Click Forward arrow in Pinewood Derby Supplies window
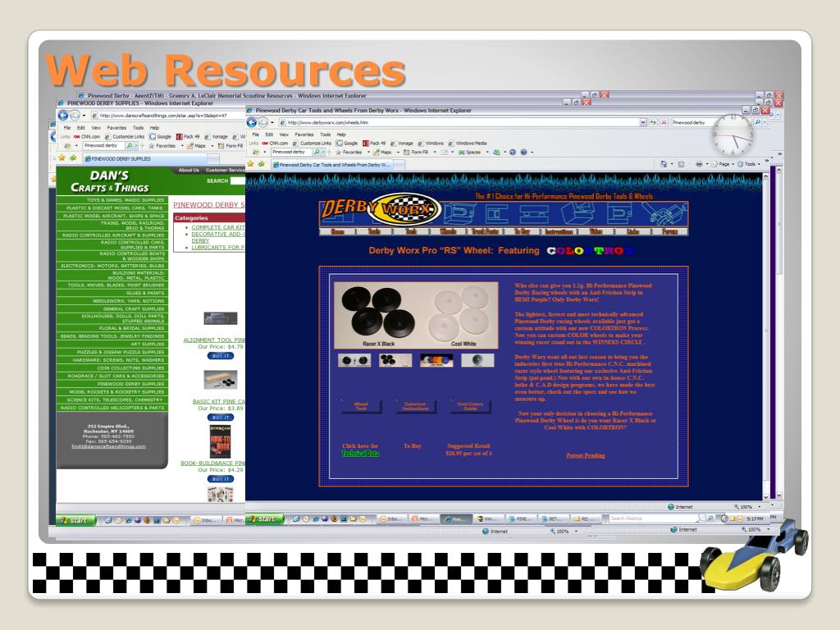This screenshot has width=840, height=630. [x=75, y=115]
